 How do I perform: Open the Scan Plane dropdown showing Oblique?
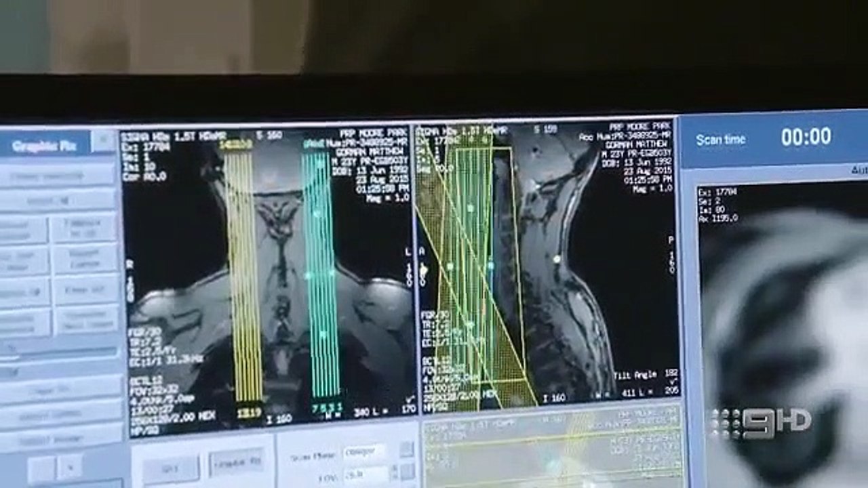[x=364, y=452]
